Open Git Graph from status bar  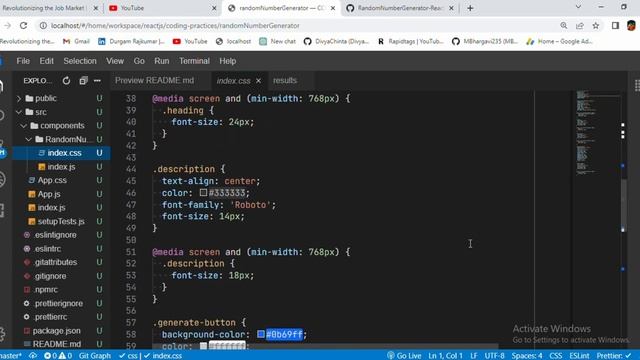tap(94, 356)
